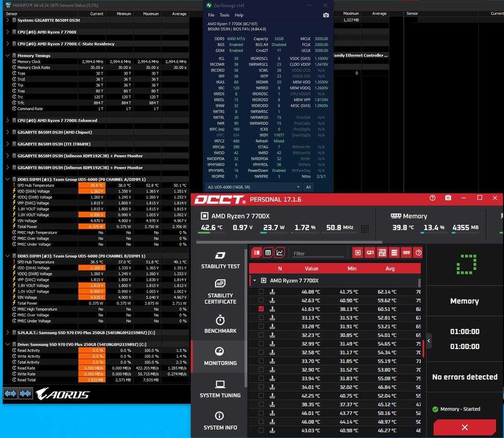Click the OCCT sensor table vertical scrollbar
The image size is (504, 438).
(419, 283)
